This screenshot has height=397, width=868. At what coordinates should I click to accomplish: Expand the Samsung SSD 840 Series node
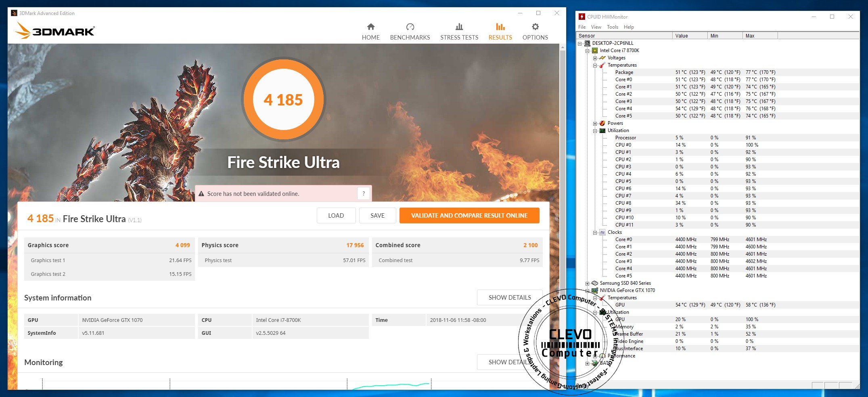point(588,284)
